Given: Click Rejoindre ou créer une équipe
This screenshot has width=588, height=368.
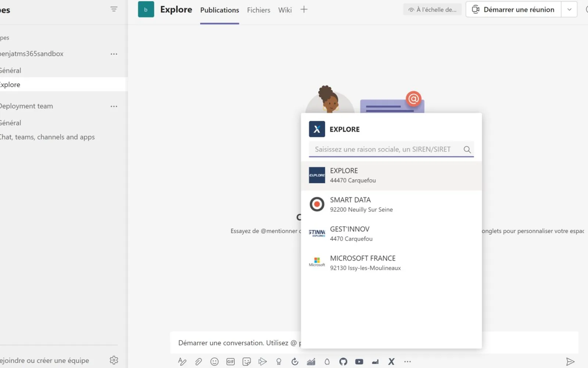Looking at the screenshot, I should pyautogui.click(x=44, y=360).
